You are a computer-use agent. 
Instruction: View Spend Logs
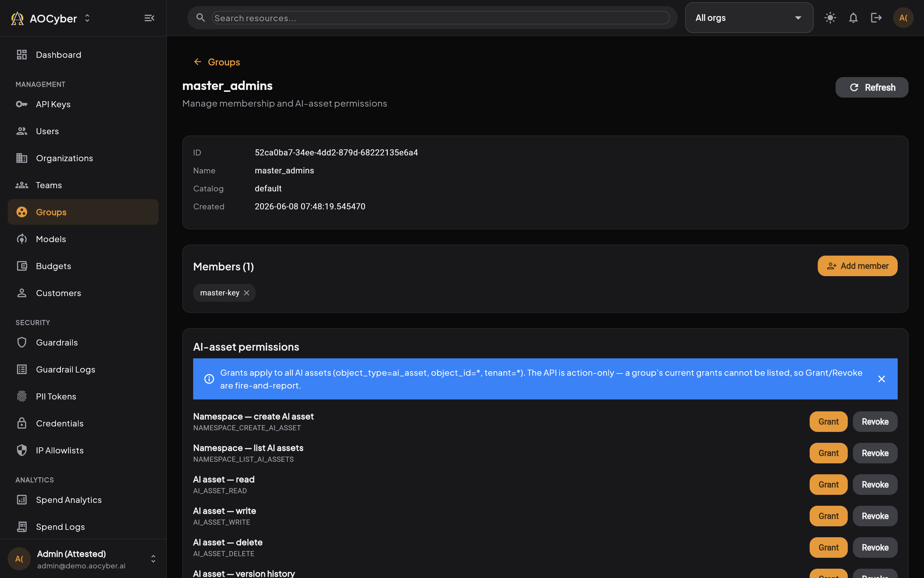pyautogui.click(x=83, y=527)
